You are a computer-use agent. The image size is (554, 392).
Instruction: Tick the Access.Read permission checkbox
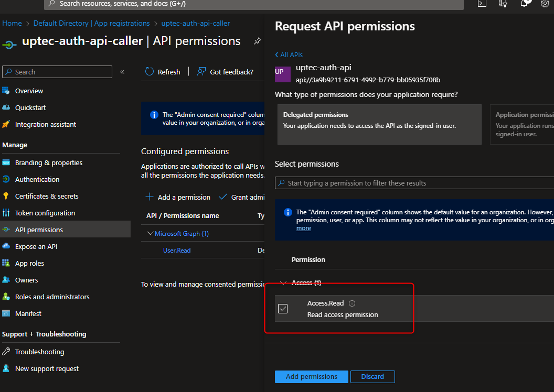point(283,309)
